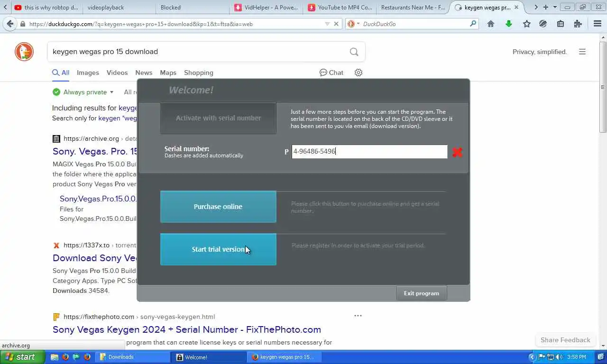Open DuckDuckGo Chat
Screen dimensions: 607x364
pos(331,73)
